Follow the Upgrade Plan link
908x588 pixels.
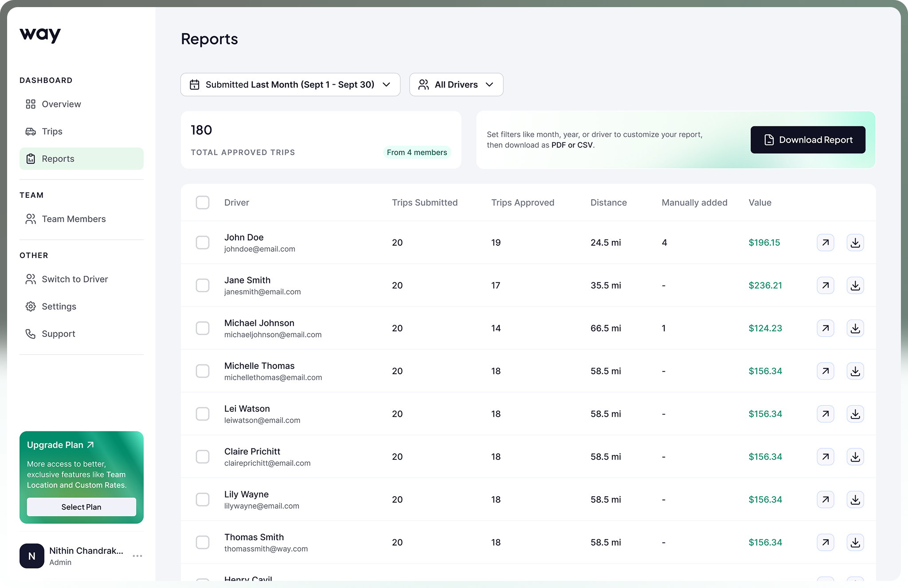click(60, 445)
